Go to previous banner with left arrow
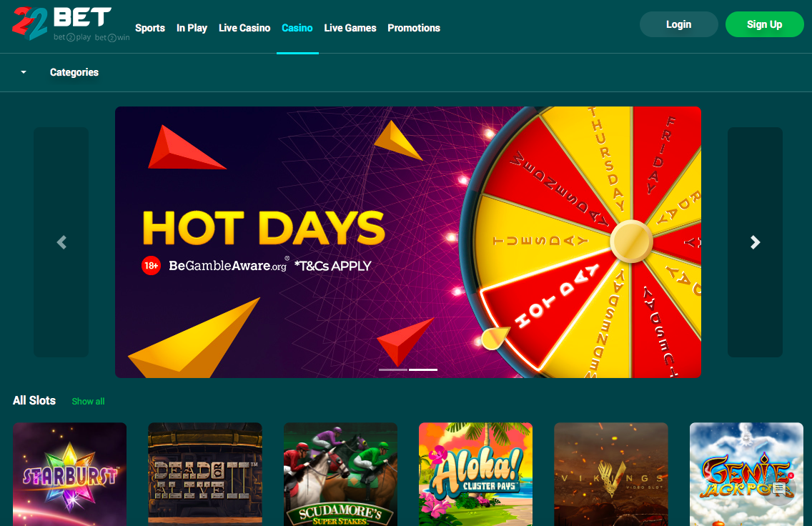 point(61,242)
